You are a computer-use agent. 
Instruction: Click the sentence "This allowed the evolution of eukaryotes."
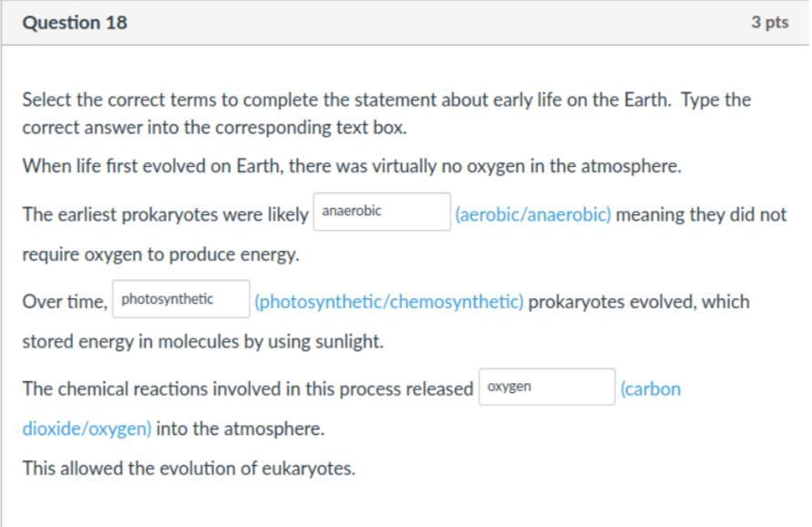189,469
